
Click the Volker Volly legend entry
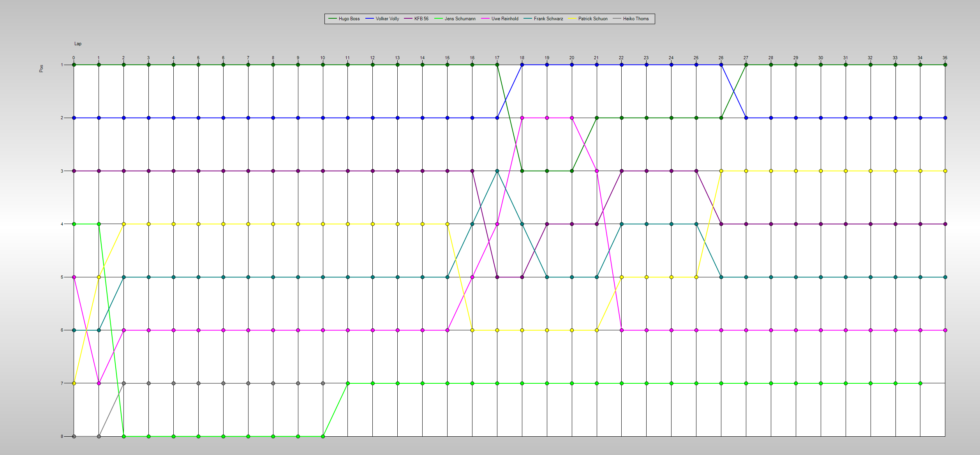tap(382, 19)
